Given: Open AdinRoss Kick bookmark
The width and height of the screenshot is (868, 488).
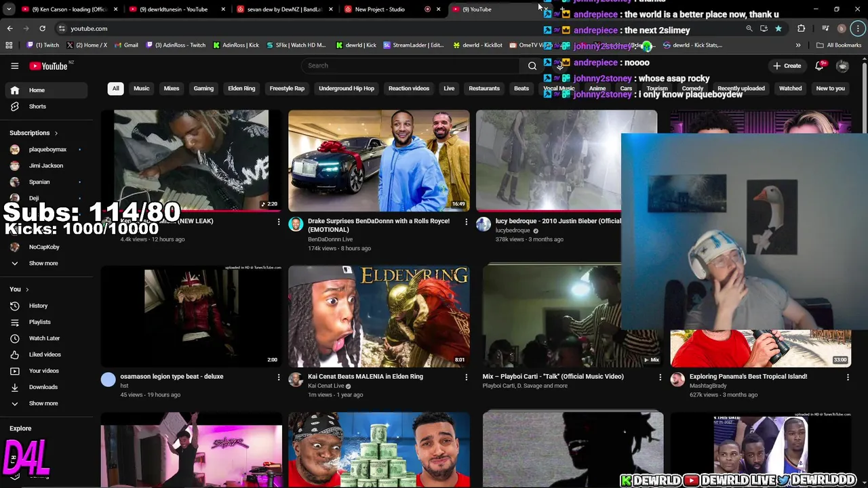Looking at the screenshot, I should [236, 45].
